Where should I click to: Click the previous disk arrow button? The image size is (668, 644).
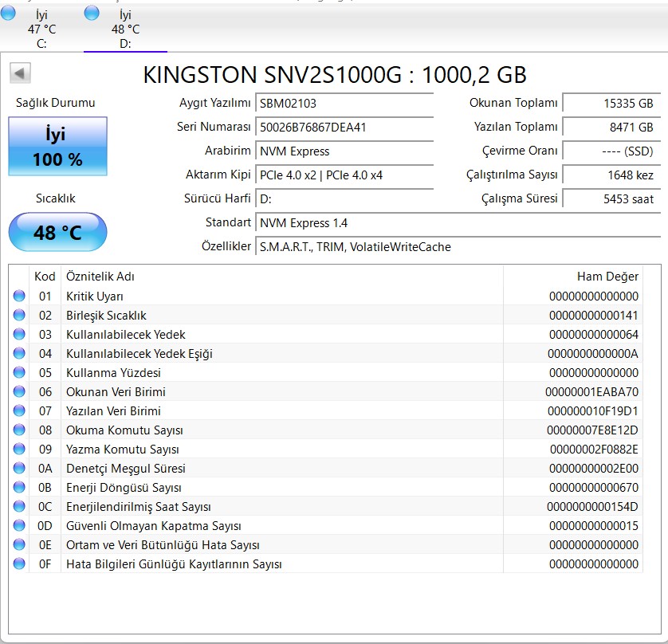click(20, 73)
